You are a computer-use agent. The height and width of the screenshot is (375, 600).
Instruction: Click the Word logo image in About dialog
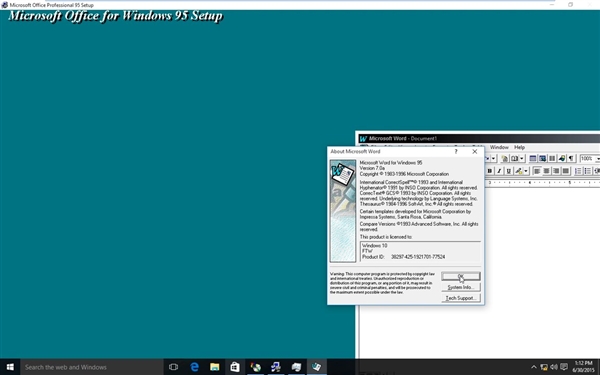343,211
